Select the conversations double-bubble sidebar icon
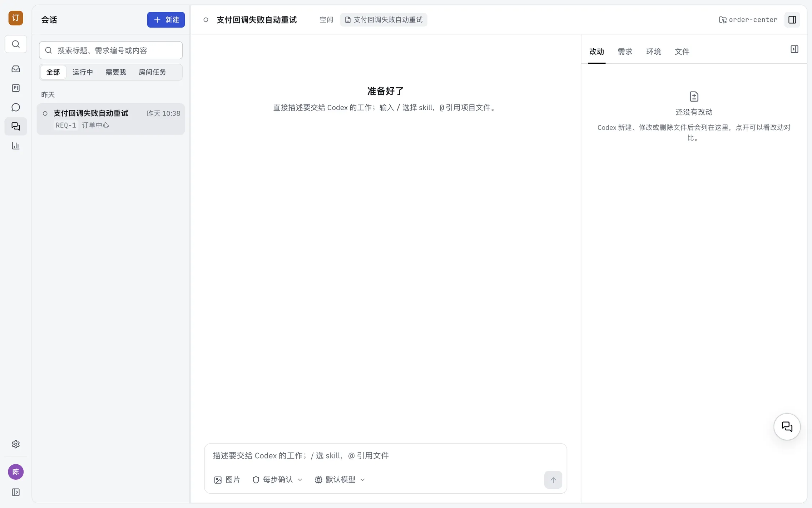812x508 pixels. click(16, 126)
